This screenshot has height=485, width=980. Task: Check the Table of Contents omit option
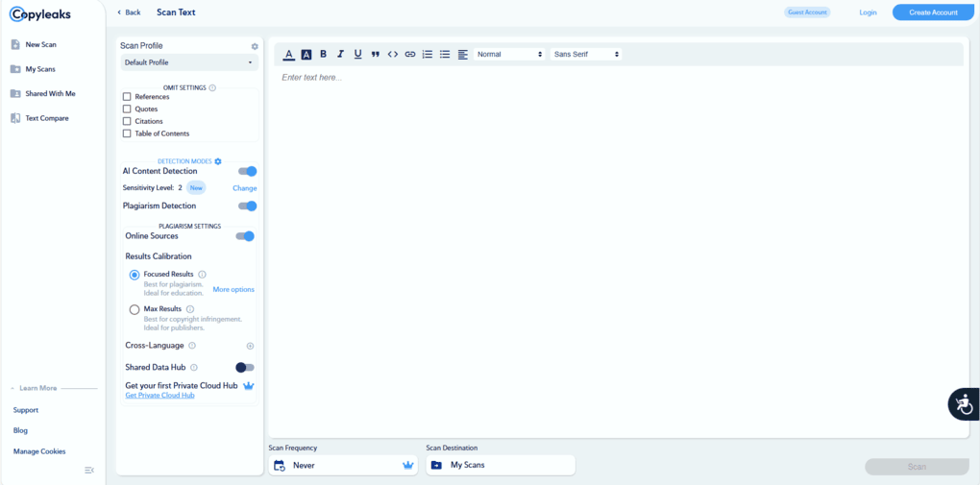(127, 133)
